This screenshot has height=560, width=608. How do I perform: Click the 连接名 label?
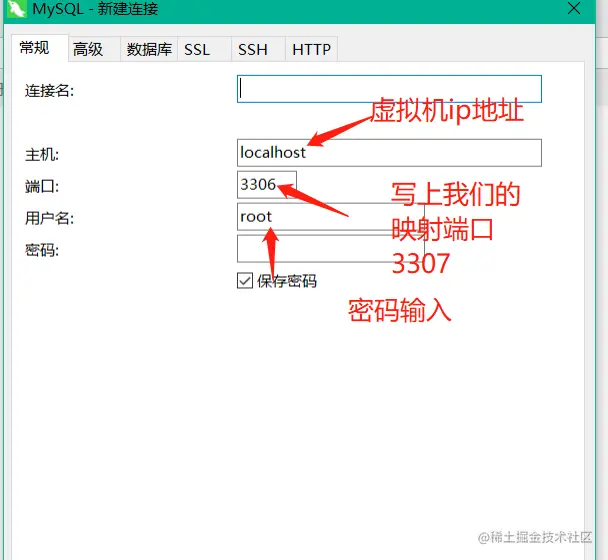pyautogui.click(x=49, y=91)
